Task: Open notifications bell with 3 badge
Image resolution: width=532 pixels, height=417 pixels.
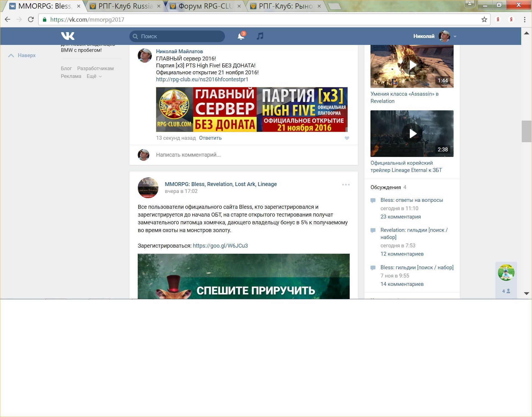Action: pyautogui.click(x=241, y=36)
